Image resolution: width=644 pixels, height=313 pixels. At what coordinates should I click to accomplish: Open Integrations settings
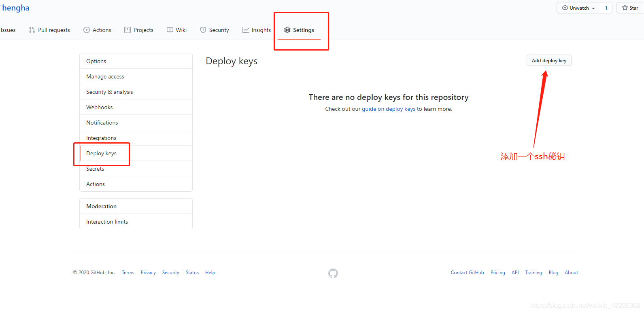(x=136, y=138)
